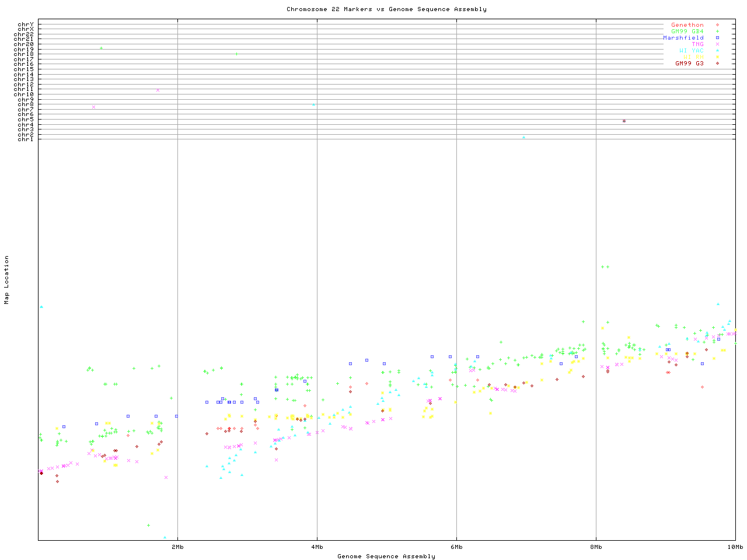Click the chart title about Chromosome 22 Markers
747x560 pixels.
coord(386,9)
